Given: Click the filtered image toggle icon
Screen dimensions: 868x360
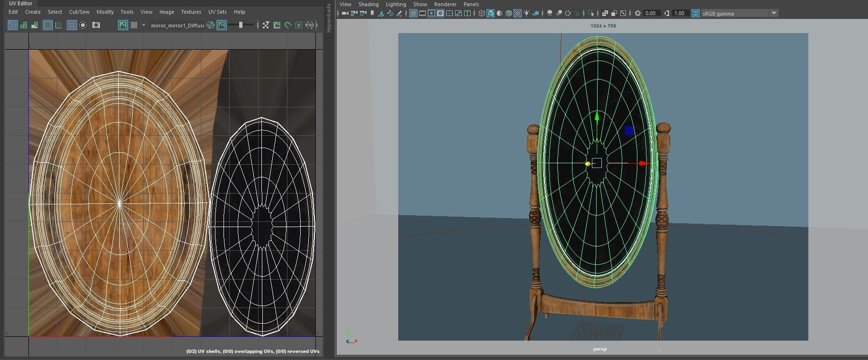Looking at the screenshot, I should [266, 25].
